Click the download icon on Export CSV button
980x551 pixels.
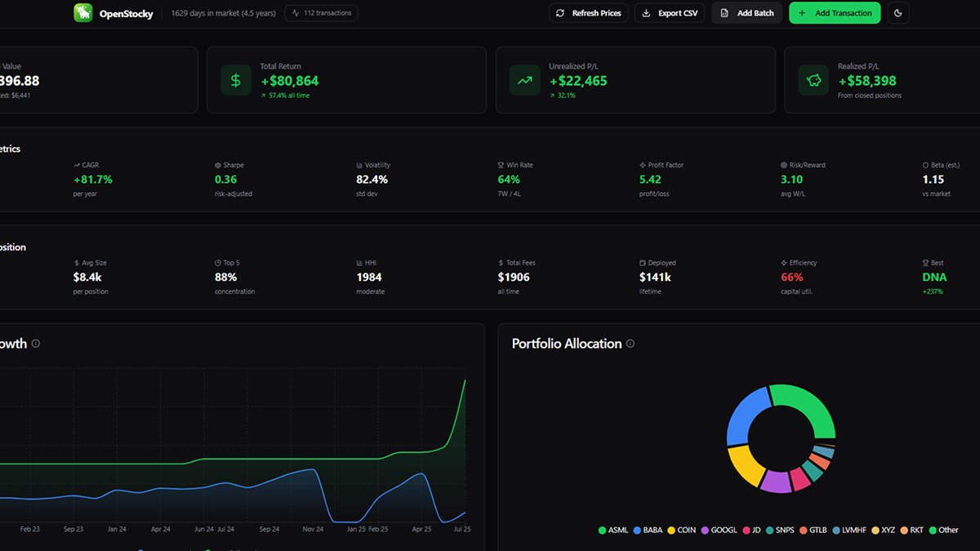click(x=644, y=13)
